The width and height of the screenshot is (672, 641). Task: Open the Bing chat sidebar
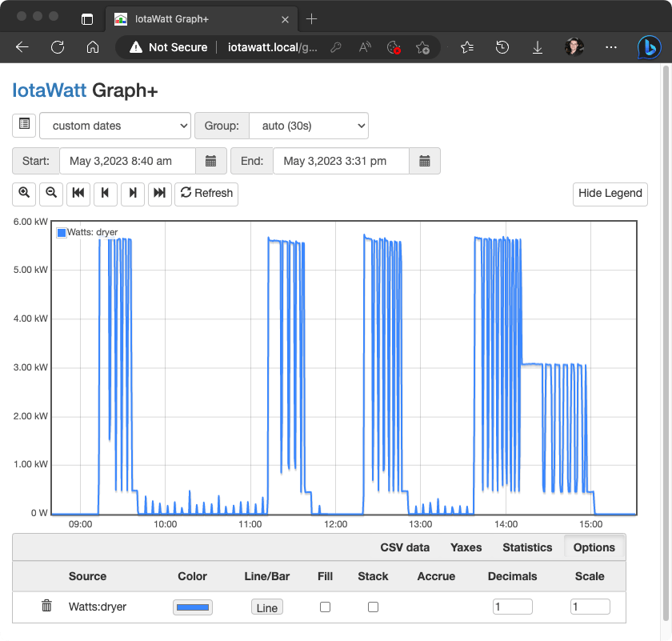[x=649, y=47]
